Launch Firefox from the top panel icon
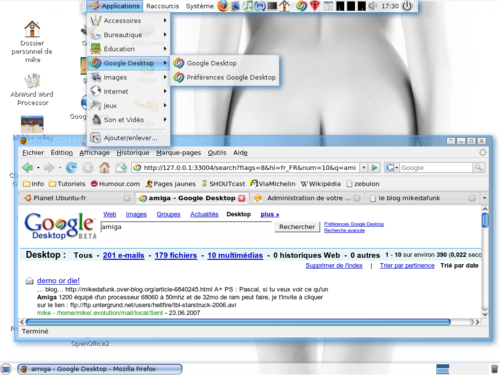 [223, 6]
